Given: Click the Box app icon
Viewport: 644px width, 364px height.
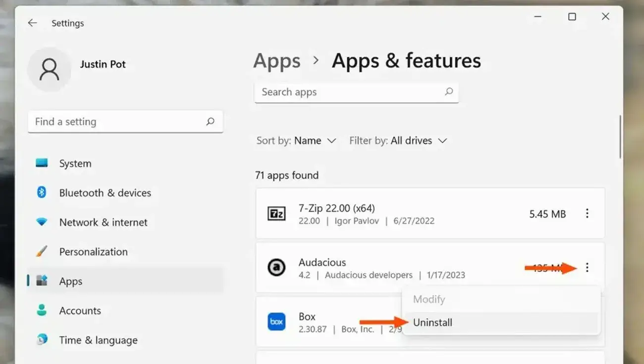Looking at the screenshot, I should pyautogui.click(x=276, y=321).
